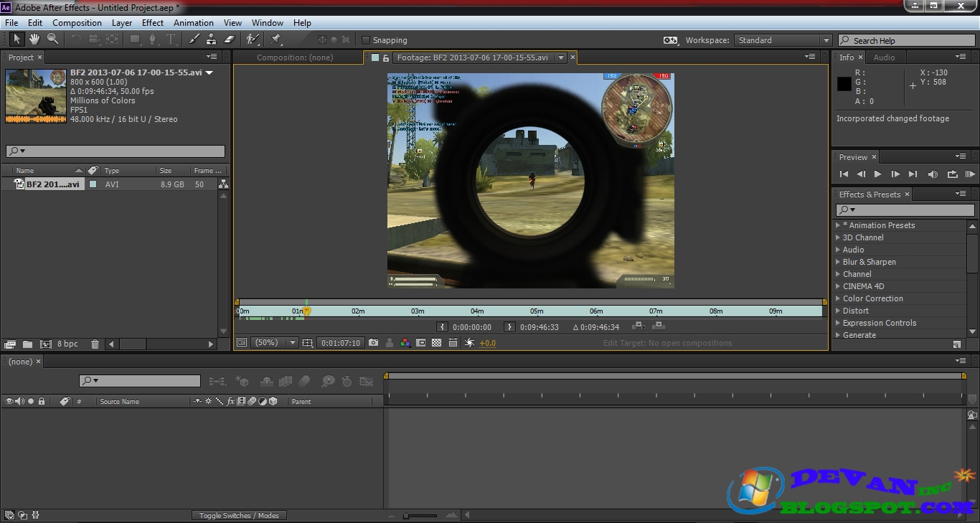Open the Workspace Standard dropdown
Screen dimensions: 980x523
click(783, 40)
